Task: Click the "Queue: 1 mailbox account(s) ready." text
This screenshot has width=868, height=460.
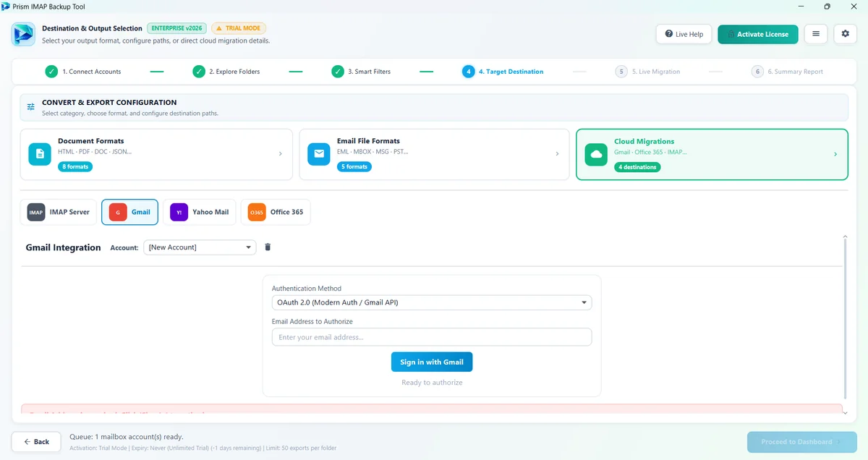Action: (127, 437)
